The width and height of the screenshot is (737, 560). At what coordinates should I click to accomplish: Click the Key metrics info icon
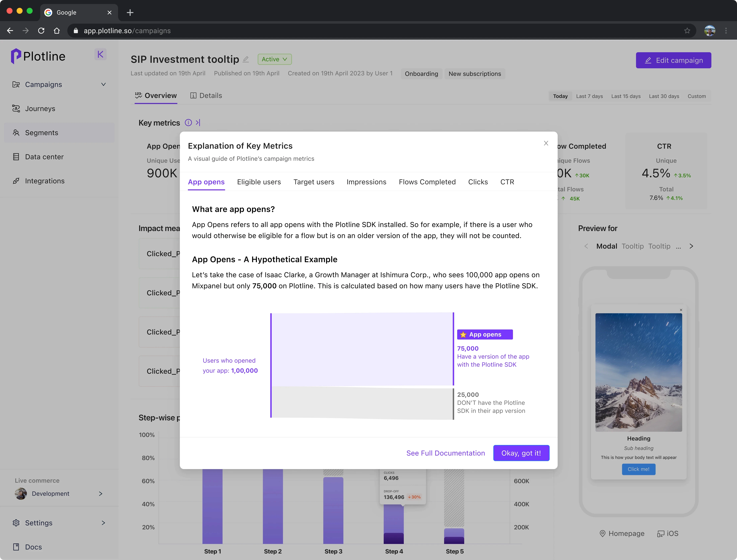(x=188, y=123)
